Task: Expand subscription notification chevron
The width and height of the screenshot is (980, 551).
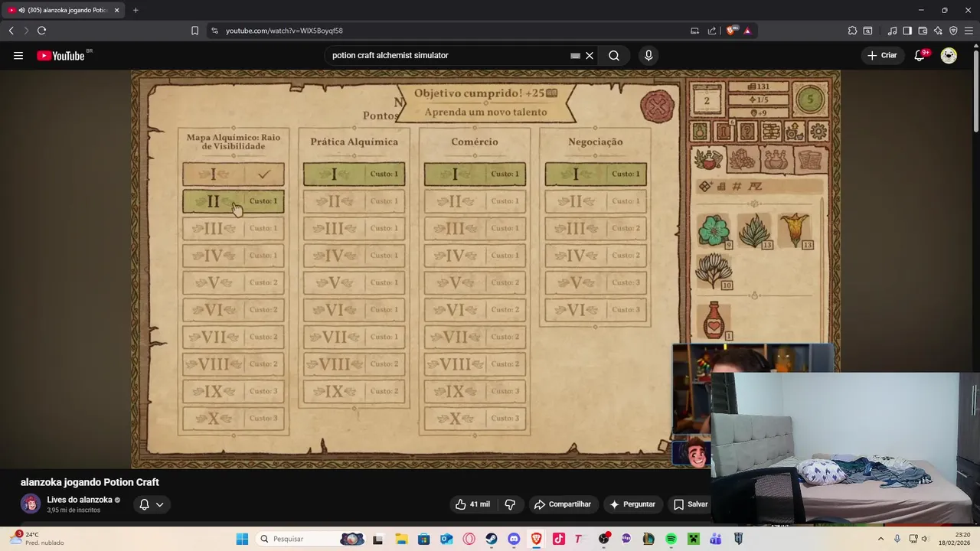Action: click(x=159, y=504)
